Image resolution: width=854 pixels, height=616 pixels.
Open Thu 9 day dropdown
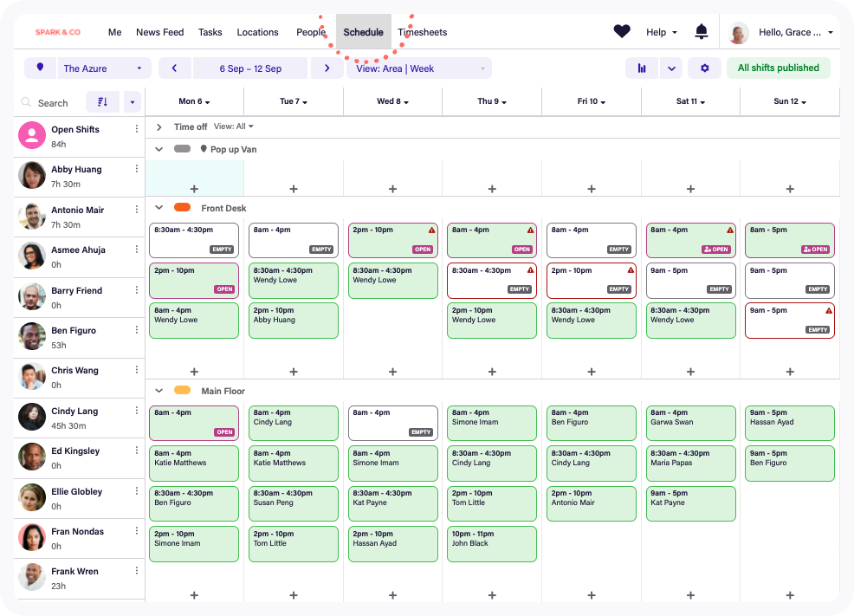pyautogui.click(x=492, y=101)
